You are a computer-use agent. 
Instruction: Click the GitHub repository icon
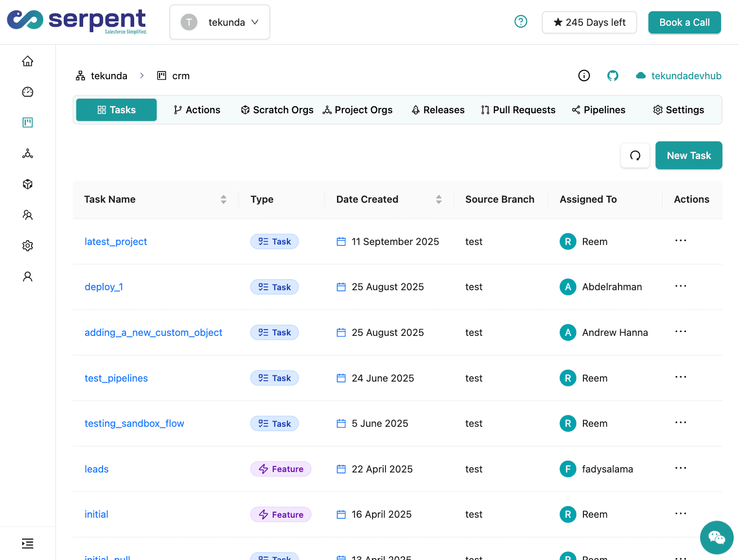[x=613, y=76]
